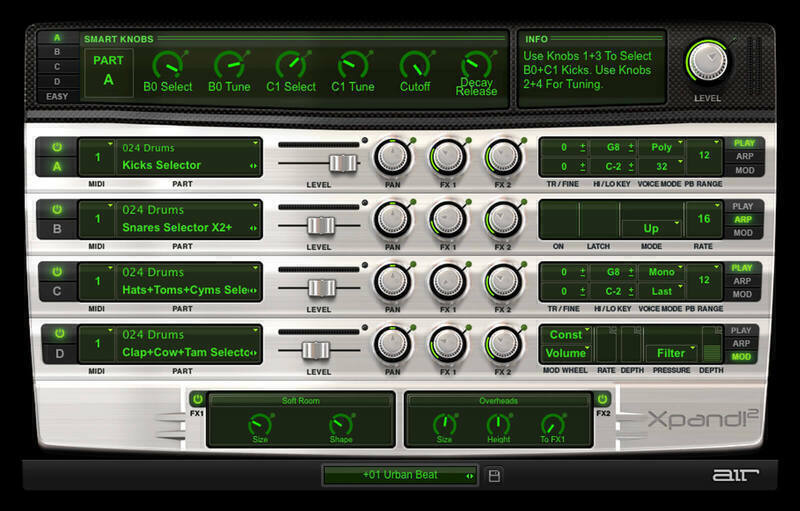Click the part A transpose stepper

[x=582, y=147]
